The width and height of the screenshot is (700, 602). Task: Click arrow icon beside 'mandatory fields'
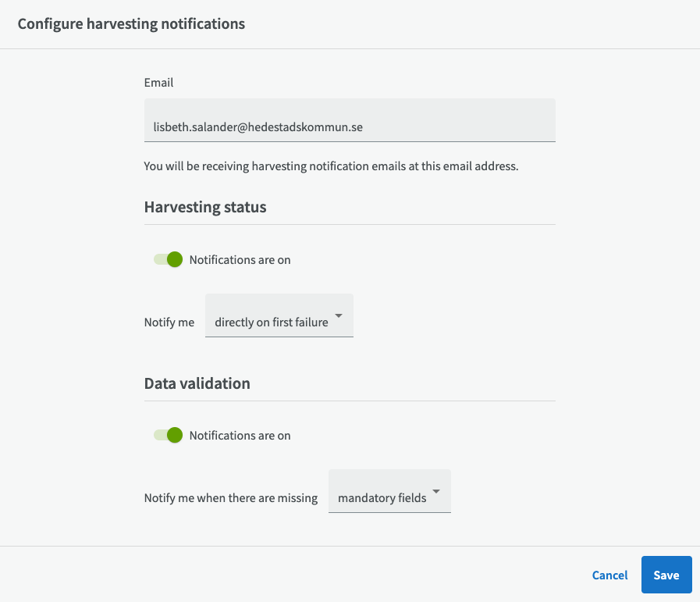pos(436,491)
